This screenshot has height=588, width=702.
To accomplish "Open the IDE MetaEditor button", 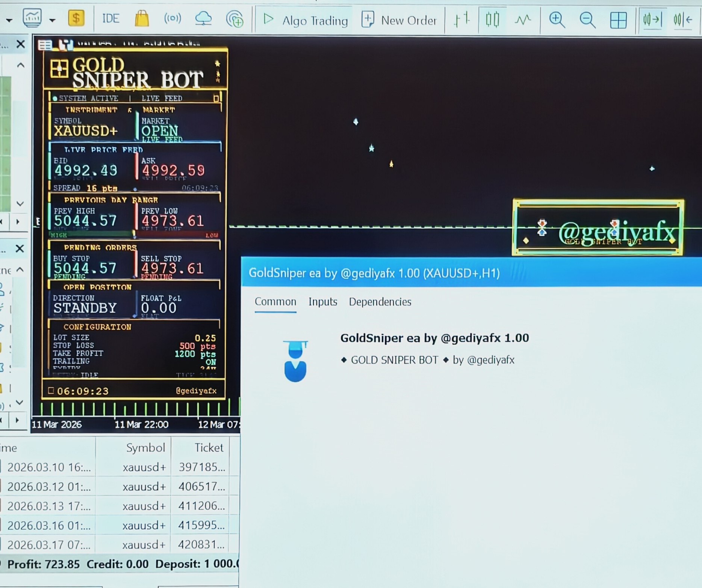I will 110,18.
